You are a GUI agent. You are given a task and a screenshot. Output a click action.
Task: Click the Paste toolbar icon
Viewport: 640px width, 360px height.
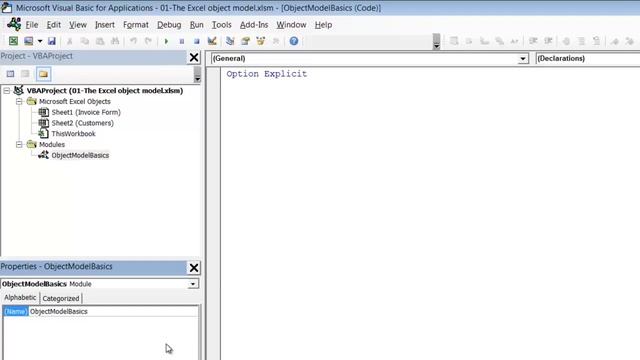tap(100, 41)
